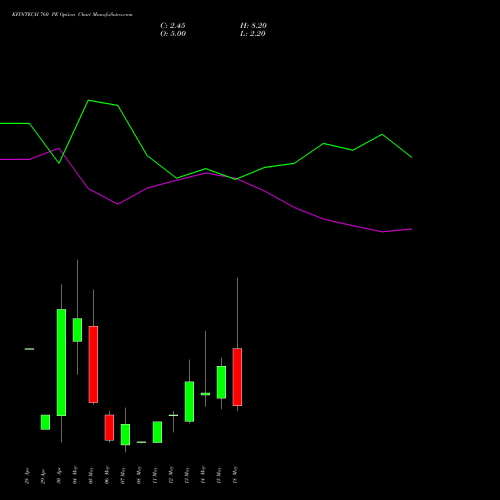The height and width of the screenshot is (500, 500).
Task: Click the green candlestick for 29 Apr
Action: [45, 422]
